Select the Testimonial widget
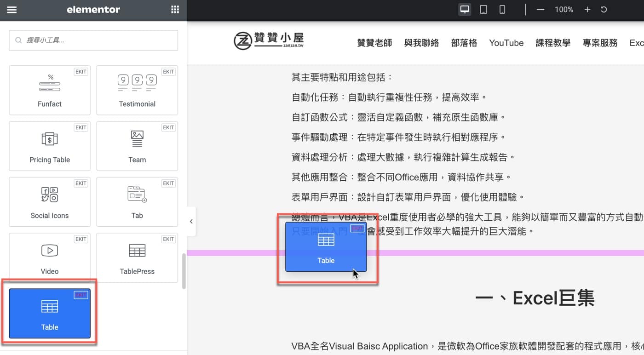 coord(137,90)
